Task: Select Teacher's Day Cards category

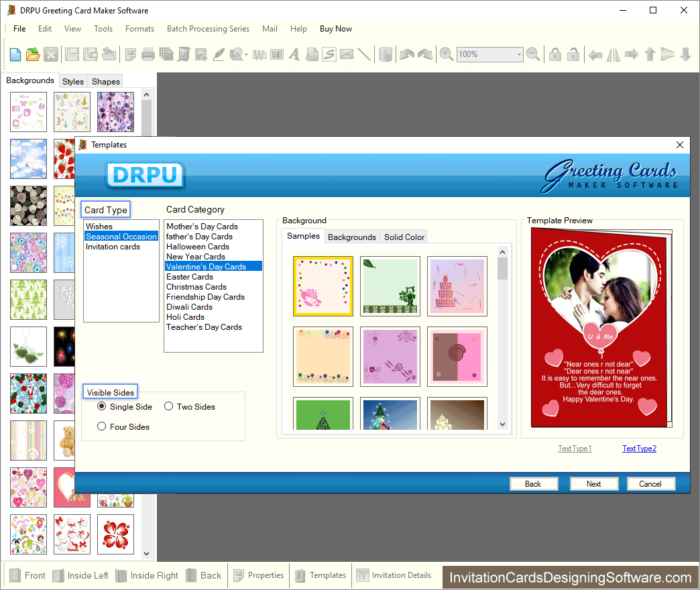Action: coord(213,327)
